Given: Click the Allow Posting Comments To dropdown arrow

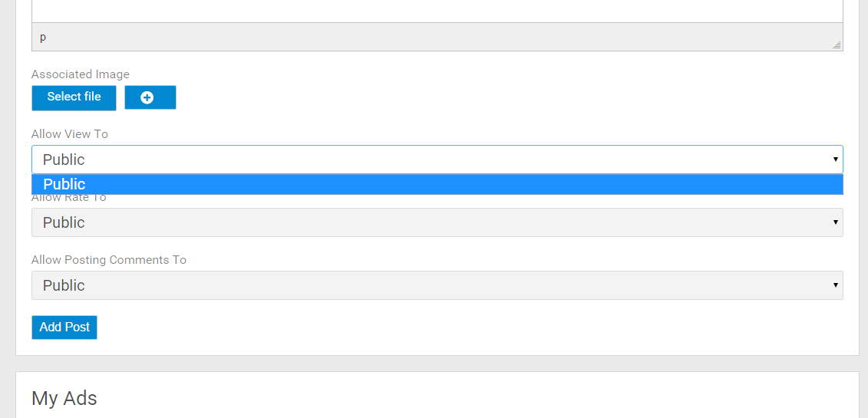Looking at the screenshot, I should click(834, 285).
